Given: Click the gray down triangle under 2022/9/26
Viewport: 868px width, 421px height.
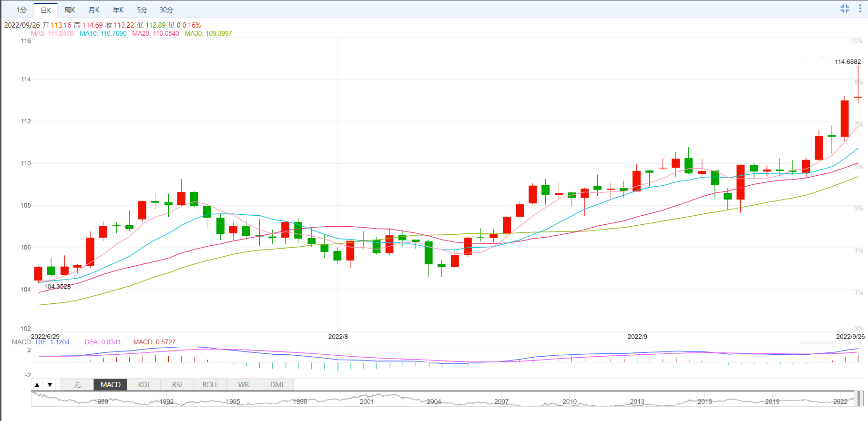Looking at the screenshot, I should click(x=860, y=342).
